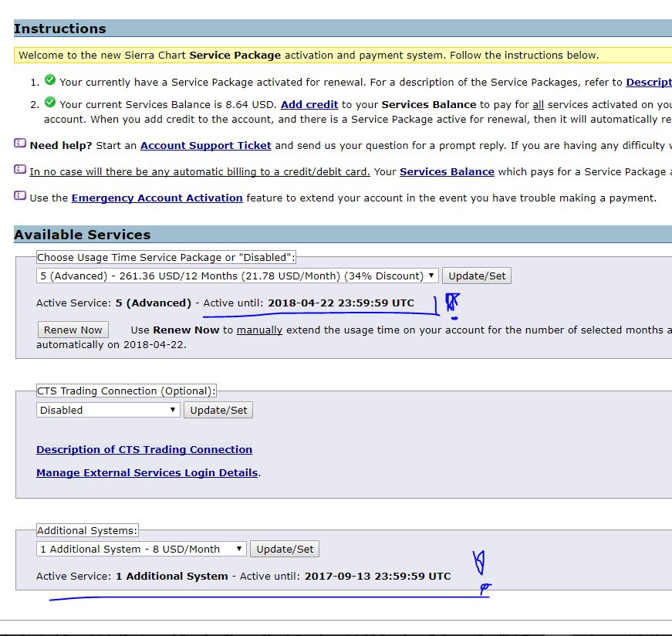672x636 pixels.
Task: Click the green checkmark beside step 1
Action: [50, 79]
